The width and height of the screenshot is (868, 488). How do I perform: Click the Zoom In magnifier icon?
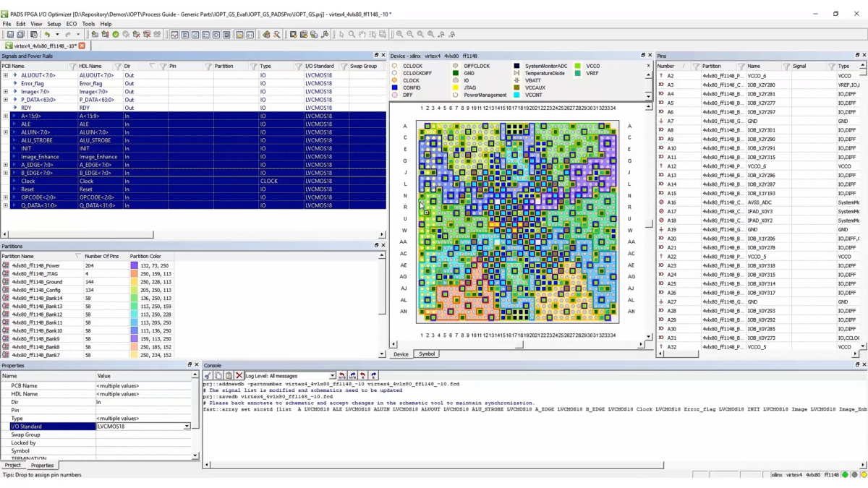pos(399,34)
